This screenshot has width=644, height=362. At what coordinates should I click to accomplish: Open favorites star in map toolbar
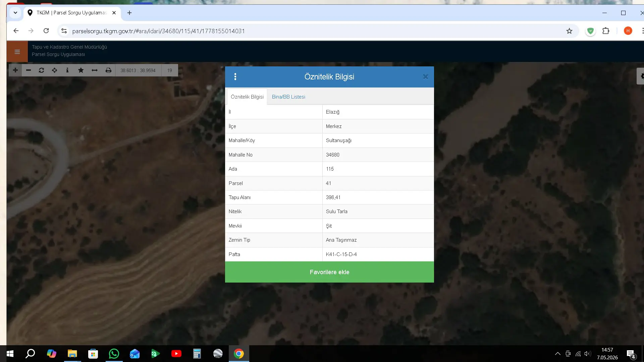pyautogui.click(x=81, y=70)
